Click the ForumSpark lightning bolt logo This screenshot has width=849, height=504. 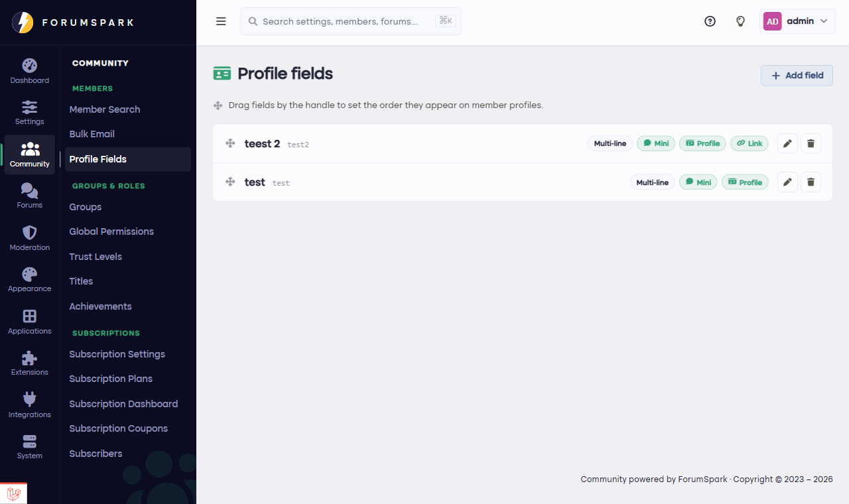point(23,22)
